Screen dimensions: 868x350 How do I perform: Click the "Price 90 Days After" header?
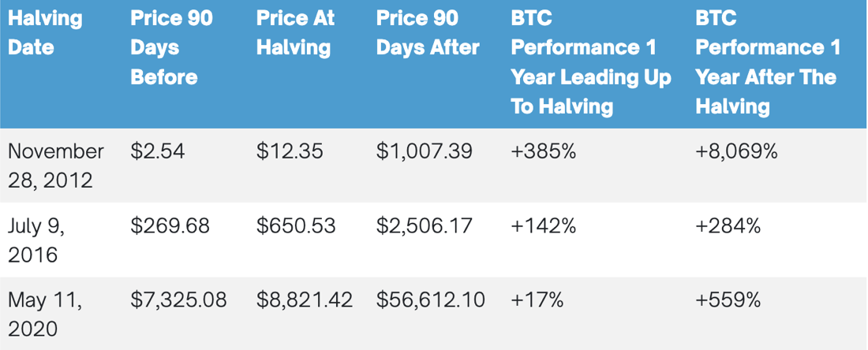[428, 32]
